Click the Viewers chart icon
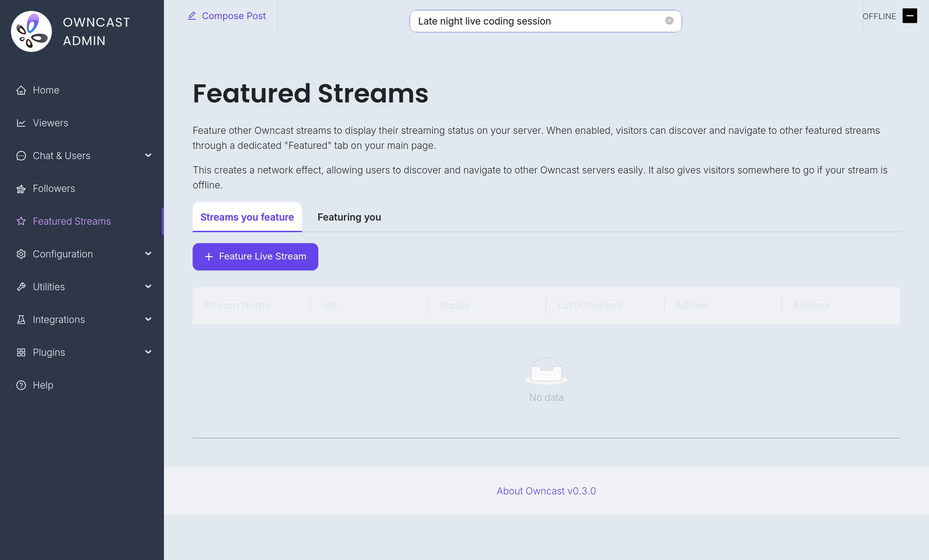 tap(21, 123)
